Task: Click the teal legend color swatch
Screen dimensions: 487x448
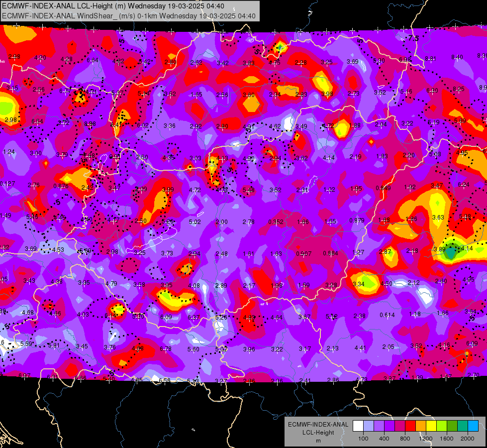Action: click(x=463, y=426)
